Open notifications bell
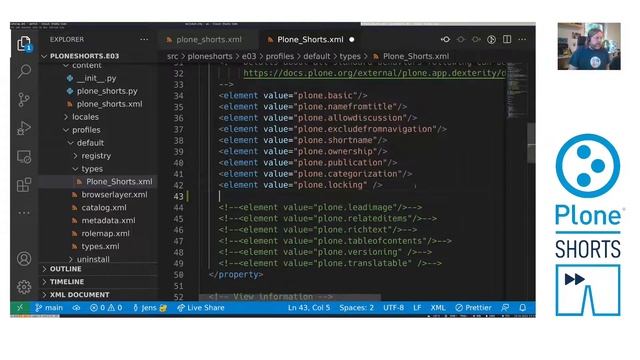The height and width of the screenshot is (360, 640). click(x=522, y=308)
